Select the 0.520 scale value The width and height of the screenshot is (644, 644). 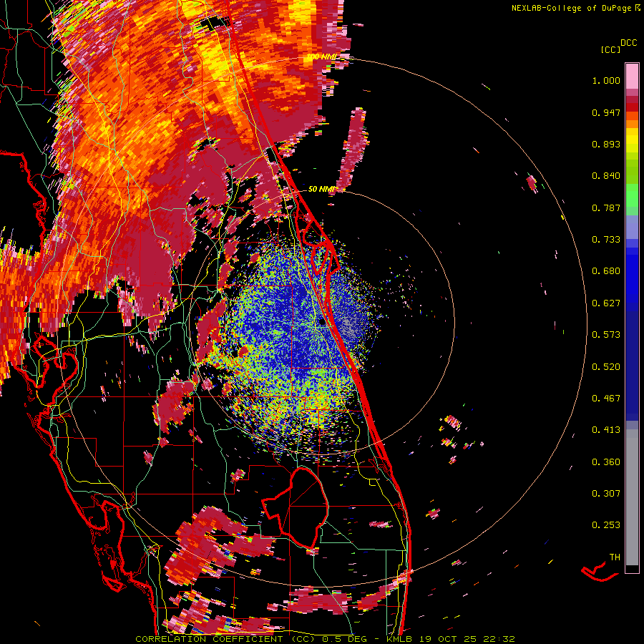606,367
